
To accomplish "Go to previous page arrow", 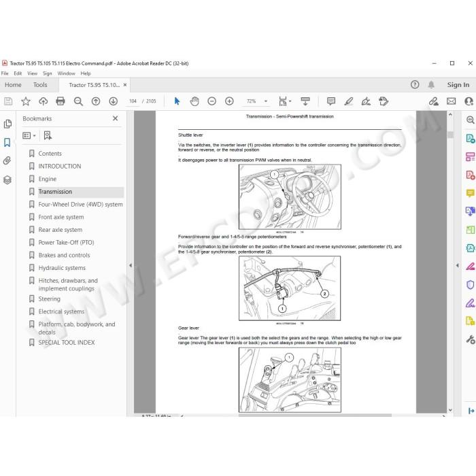I will click(x=96, y=101).
